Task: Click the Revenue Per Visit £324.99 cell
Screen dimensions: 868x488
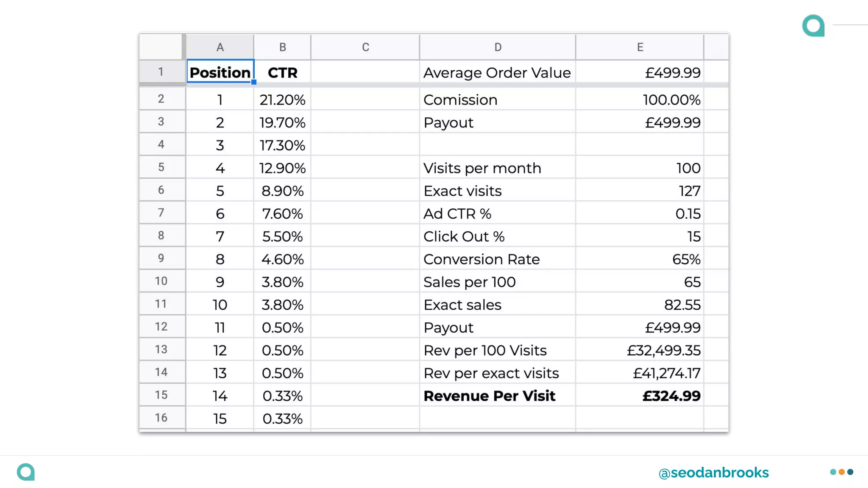Action: 640,396
